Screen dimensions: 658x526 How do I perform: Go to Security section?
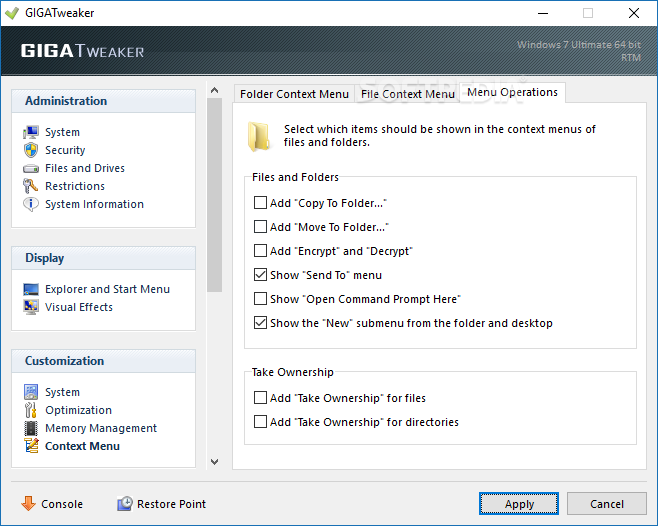point(65,150)
